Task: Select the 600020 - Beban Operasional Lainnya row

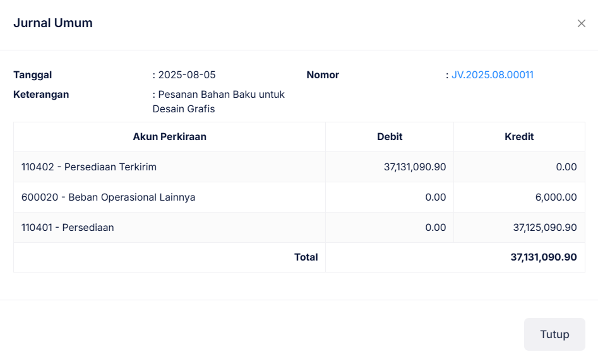Action: click(x=108, y=197)
